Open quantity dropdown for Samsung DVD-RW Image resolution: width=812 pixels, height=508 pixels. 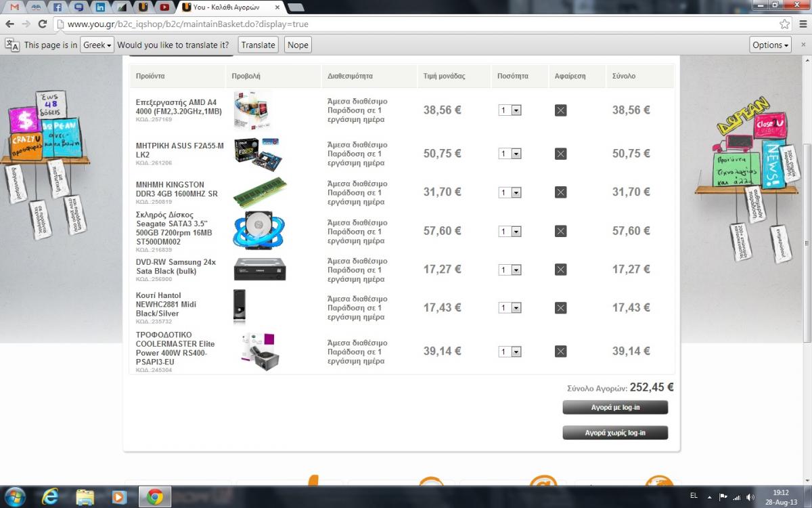click(x=510, y=270)
